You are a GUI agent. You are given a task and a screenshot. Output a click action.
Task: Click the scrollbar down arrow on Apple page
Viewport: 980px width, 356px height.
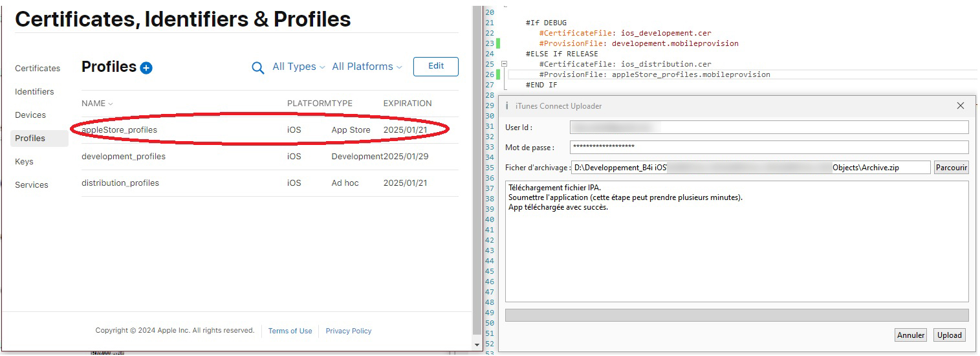(x=478, y=345)
